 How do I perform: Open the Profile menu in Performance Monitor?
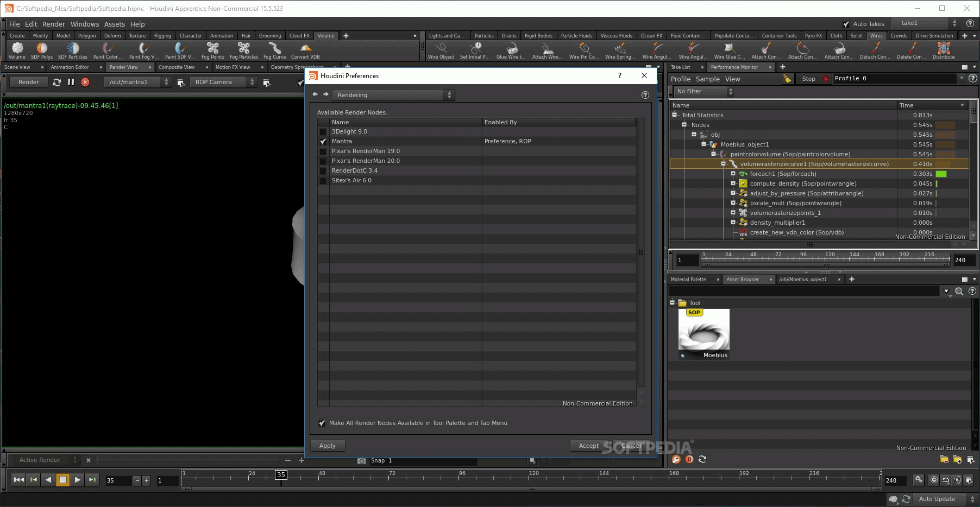681,79
